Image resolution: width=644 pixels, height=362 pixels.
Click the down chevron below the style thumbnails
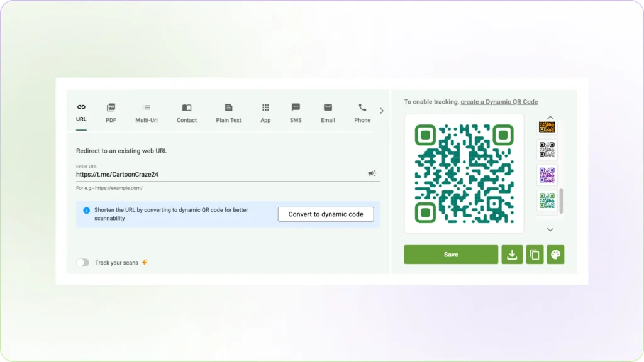point(550,229)
